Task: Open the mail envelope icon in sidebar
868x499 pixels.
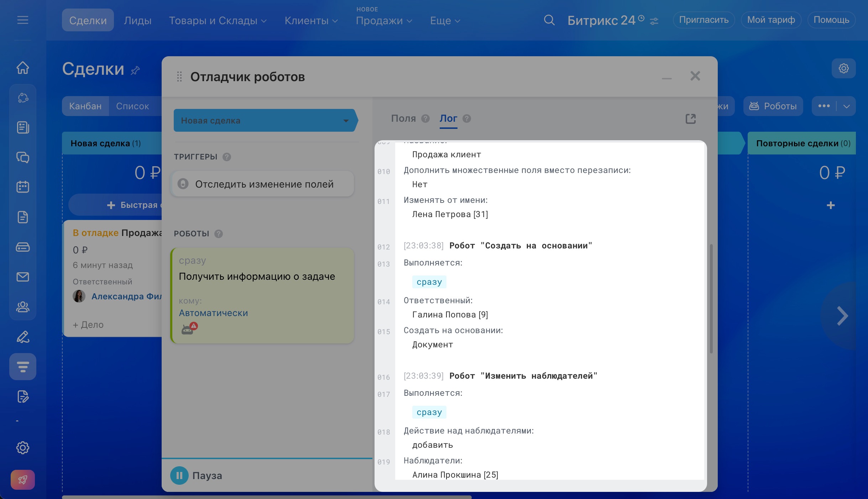Action: click(x=23, y=277)
